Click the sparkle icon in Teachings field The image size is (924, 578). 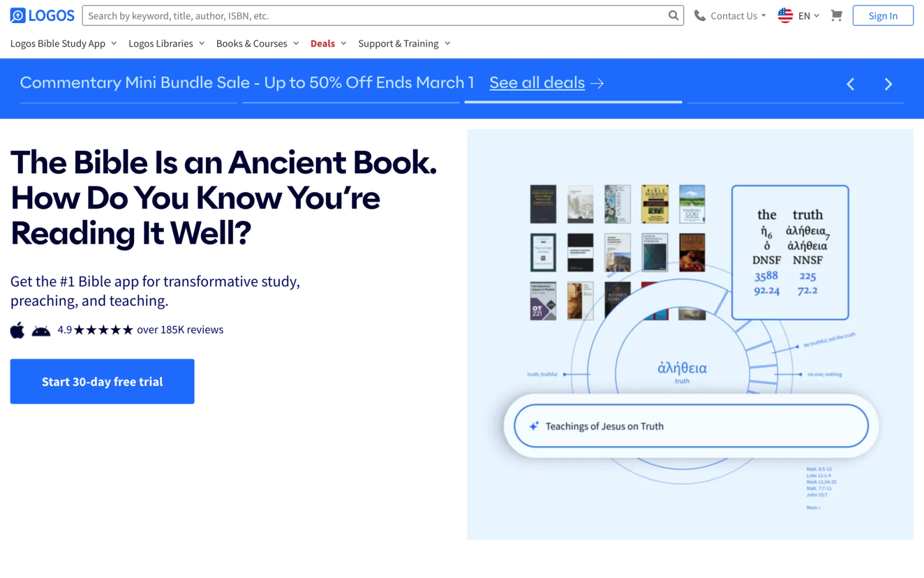coord(534,426)
